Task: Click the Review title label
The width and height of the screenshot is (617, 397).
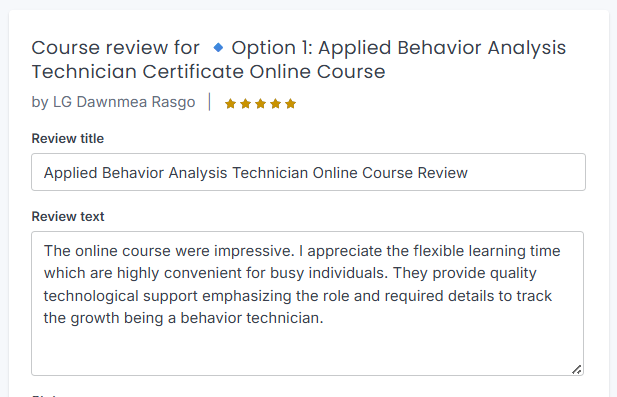Action: click(68, 138)
